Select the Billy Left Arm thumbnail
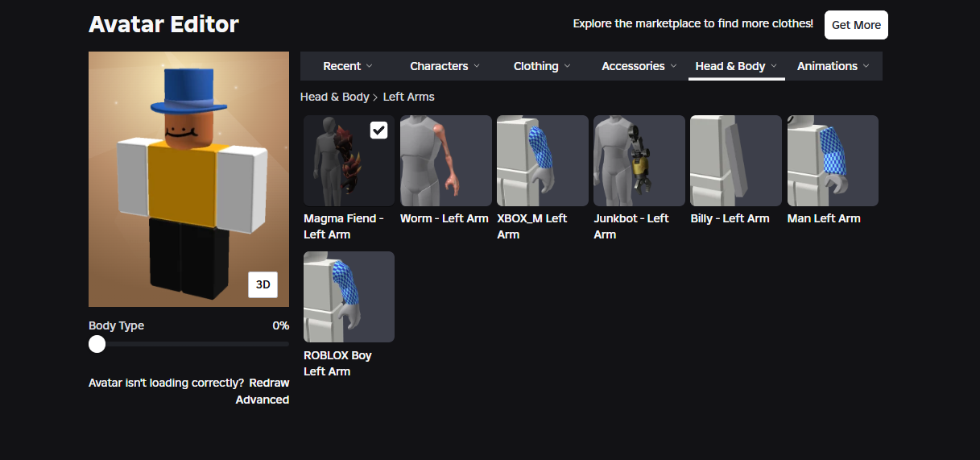 (736, 160)
